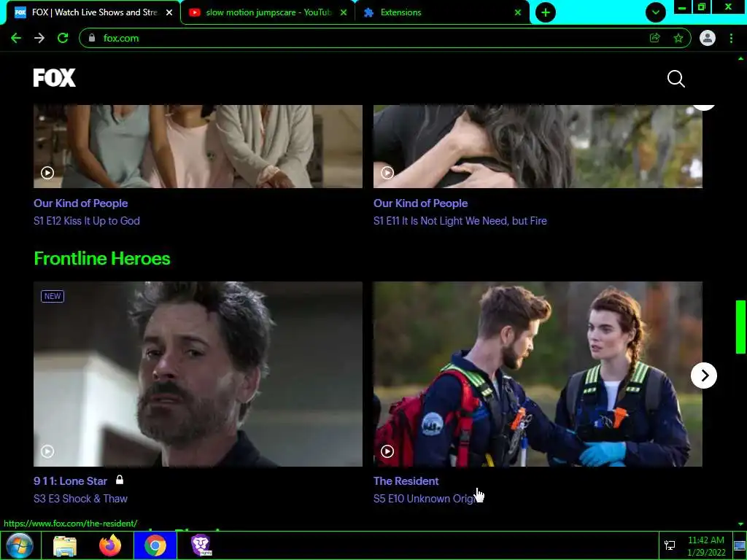Image resolution: width=747 pixels, height=560 pixels.
Task: Go back with the browser back arrow
Action: [16, 38]
